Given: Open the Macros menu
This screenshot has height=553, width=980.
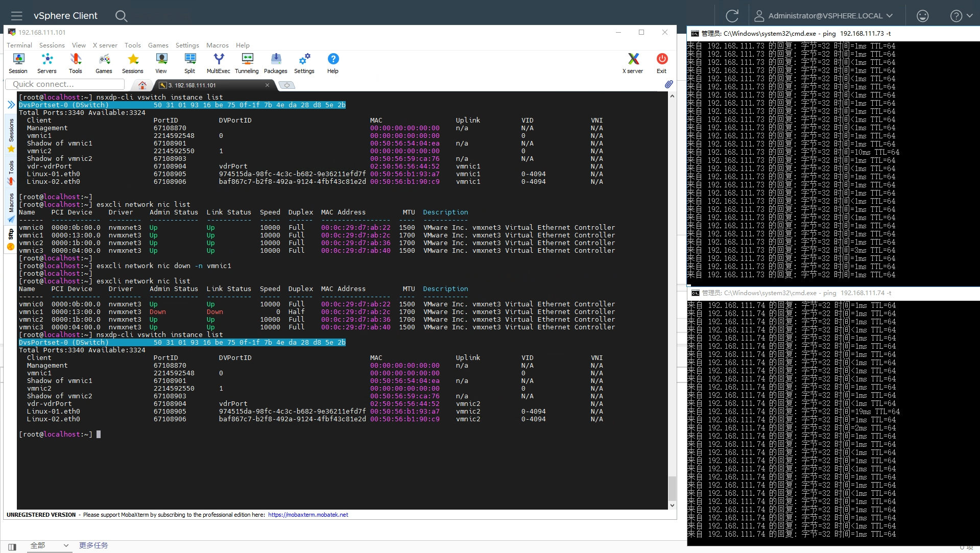Looking at the screenshot, I should (x=217, y=45).
